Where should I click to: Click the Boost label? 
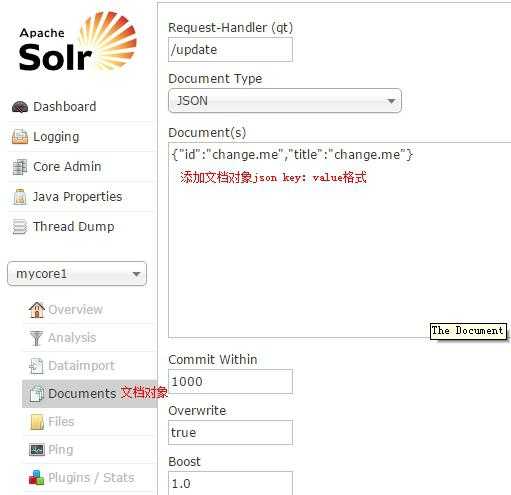pos(184,462)
